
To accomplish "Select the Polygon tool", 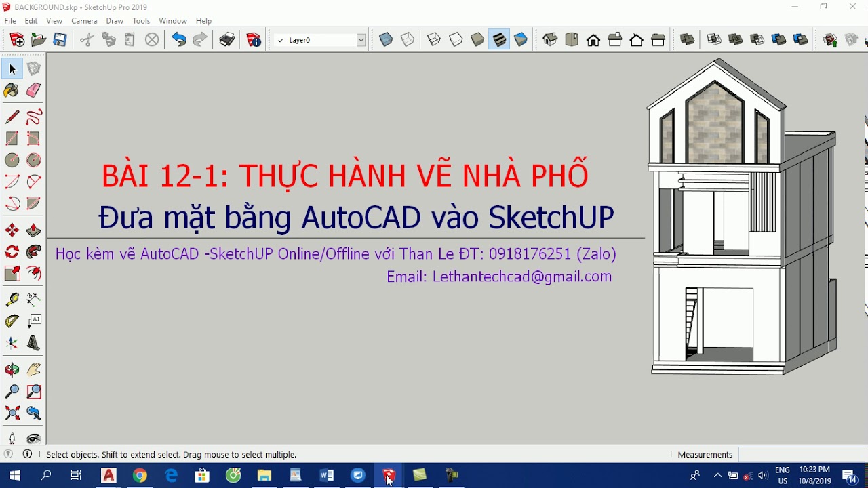I will [34, 160].
